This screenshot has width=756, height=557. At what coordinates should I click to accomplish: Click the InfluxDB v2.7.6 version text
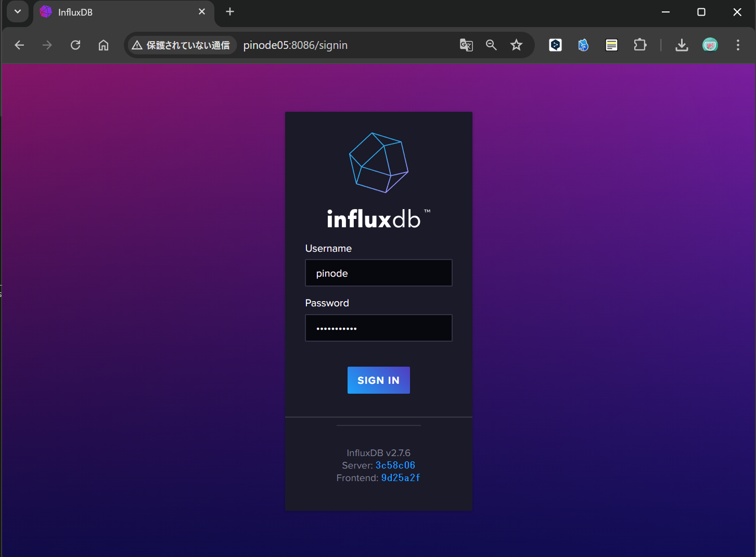[379, 453]
